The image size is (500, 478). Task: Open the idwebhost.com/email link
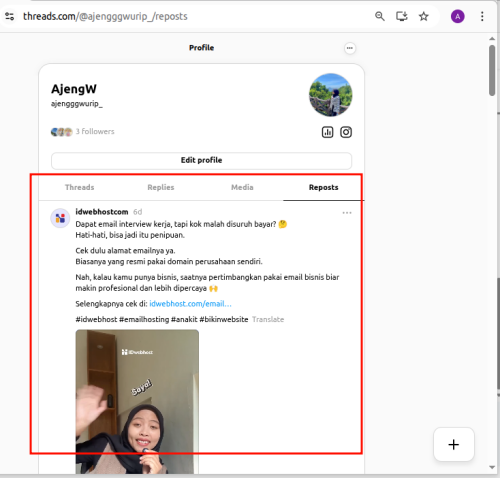coord(190,304)
